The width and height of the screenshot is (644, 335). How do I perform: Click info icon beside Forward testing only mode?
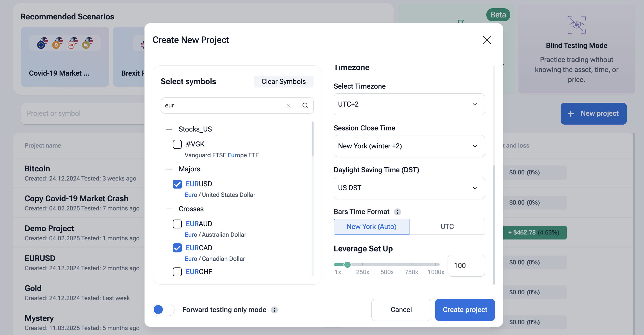tap(274, 310)
